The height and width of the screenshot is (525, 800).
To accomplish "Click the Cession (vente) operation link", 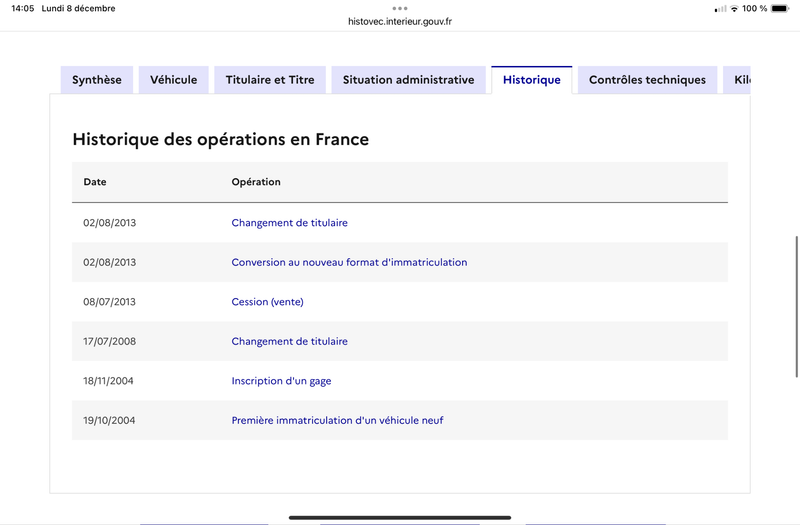I will pyautogui.click(x=267, y=302).
